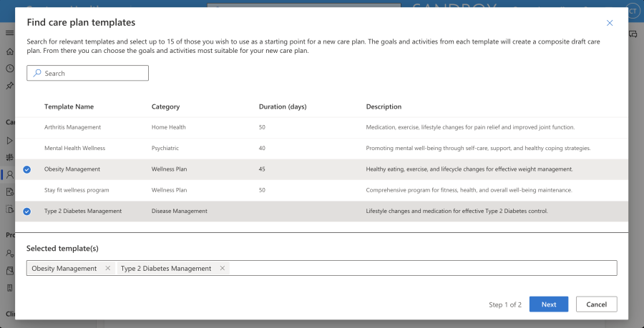Click the search magnifier icon
Viewport: 644px width, 328px height.
tap(37, 74)
